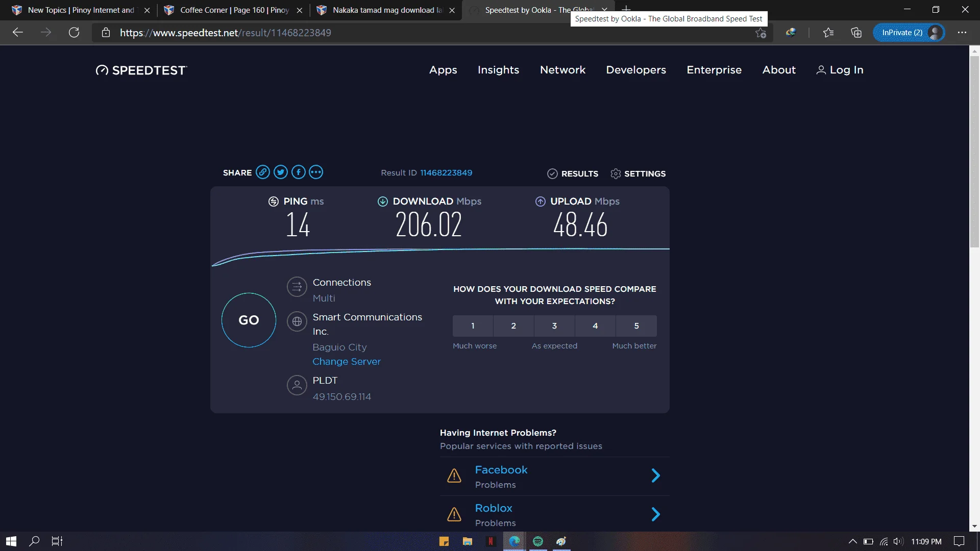Open Windows taskbar search

(x=34, y=541)
